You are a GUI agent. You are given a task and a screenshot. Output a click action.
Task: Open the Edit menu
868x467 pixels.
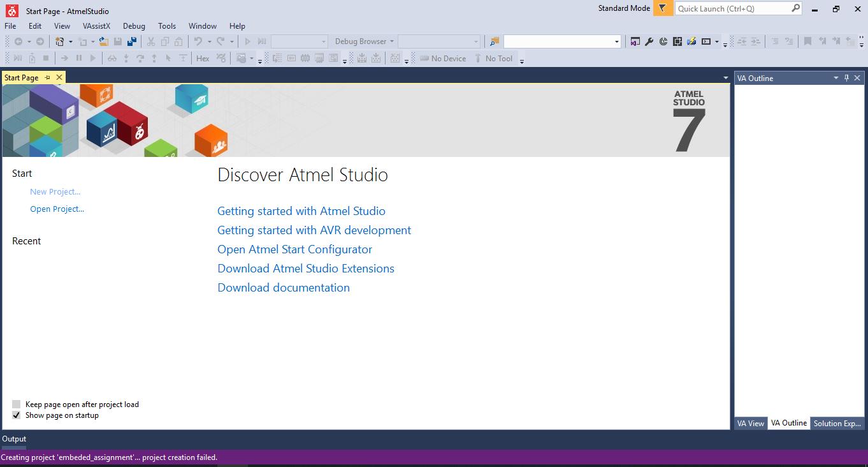click(x=35, y=26)
